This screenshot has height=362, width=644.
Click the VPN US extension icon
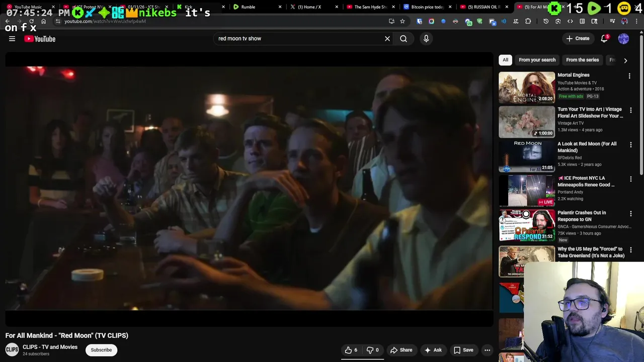point(468,22)
